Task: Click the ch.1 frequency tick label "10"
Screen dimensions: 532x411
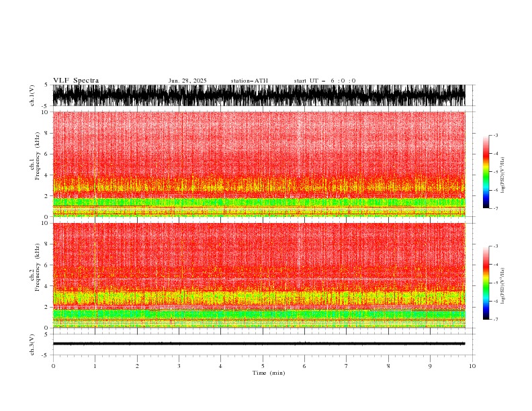Action: click(x=45, y=112)
